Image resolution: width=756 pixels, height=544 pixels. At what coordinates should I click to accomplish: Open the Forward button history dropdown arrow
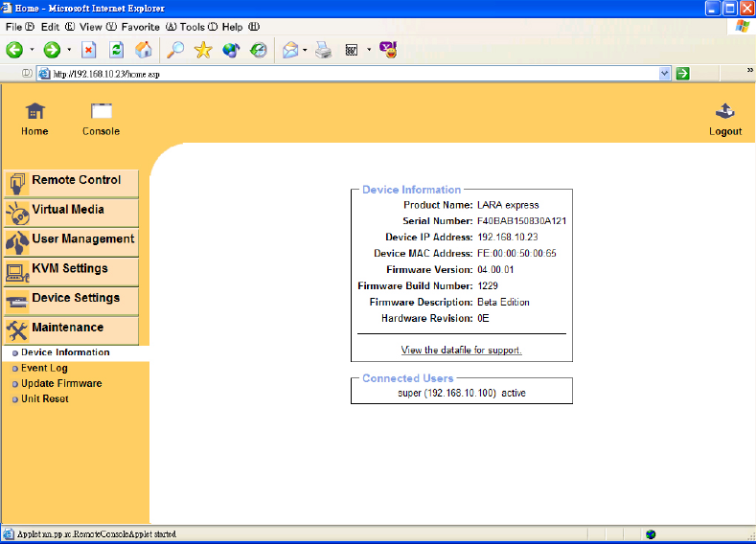69,50
